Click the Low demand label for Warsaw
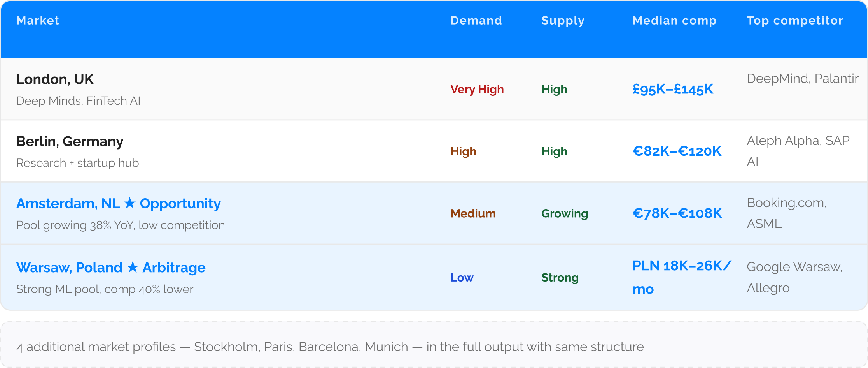Viewport: 868px width, 368px height. (462, 278)
